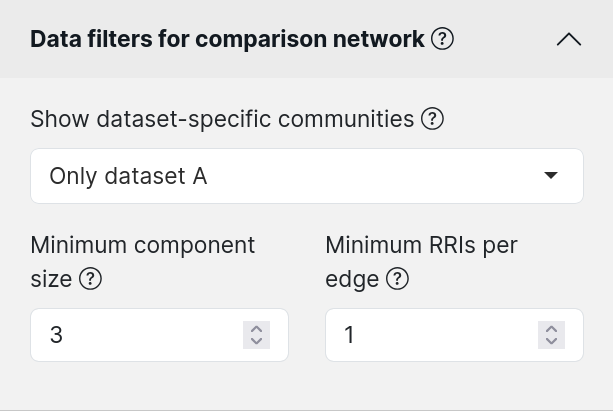The width and height of the screenshot is (613, 411).
Task: Increase Minimum RRIs per edge with up arrow
Action: (551, 329)
